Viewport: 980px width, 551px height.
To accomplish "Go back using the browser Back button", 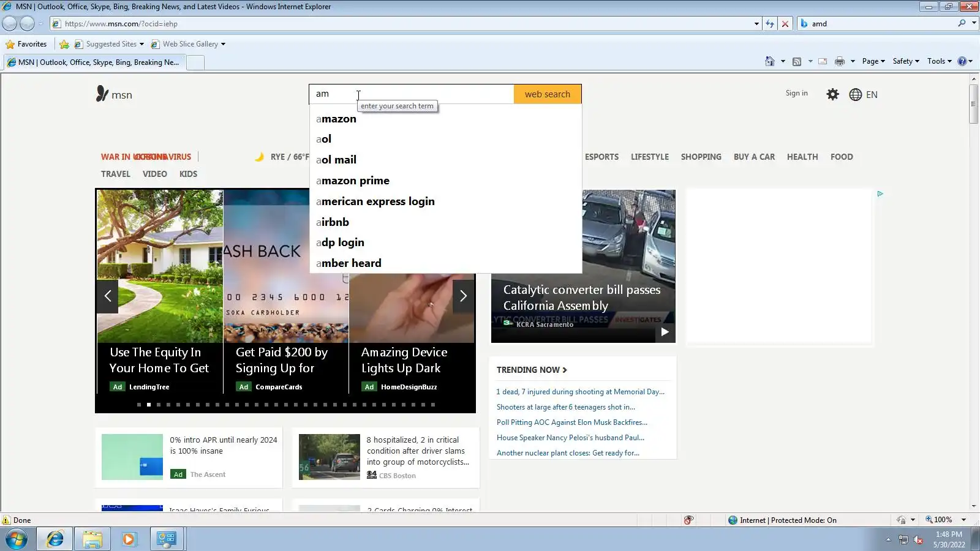I will pos(10,23).
